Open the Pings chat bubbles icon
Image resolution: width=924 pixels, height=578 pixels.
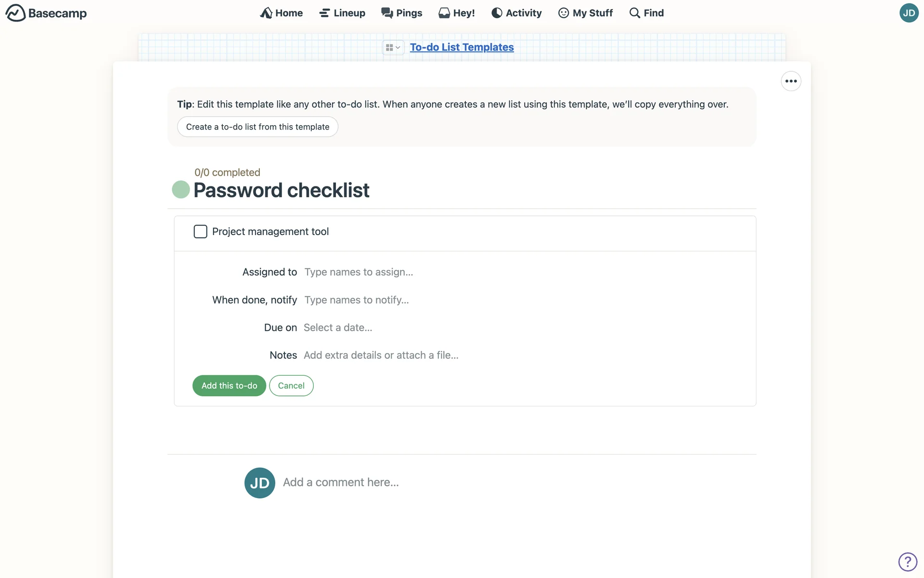(x=387, y=13)
